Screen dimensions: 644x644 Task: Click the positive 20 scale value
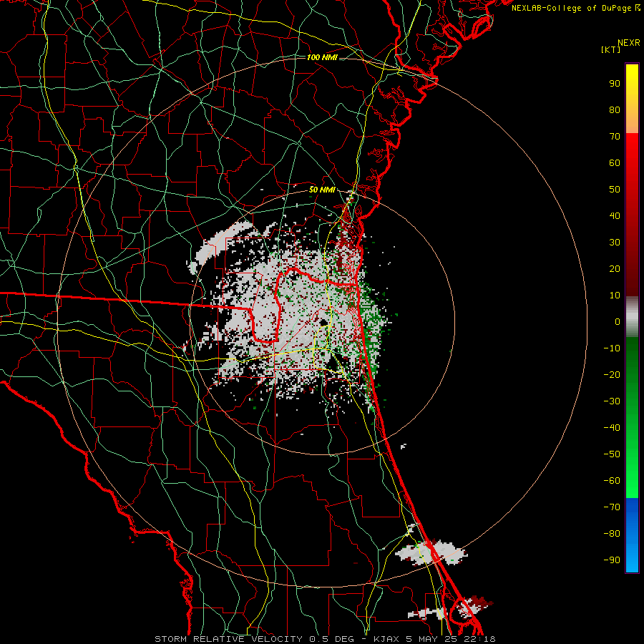[x=615, y=268]
